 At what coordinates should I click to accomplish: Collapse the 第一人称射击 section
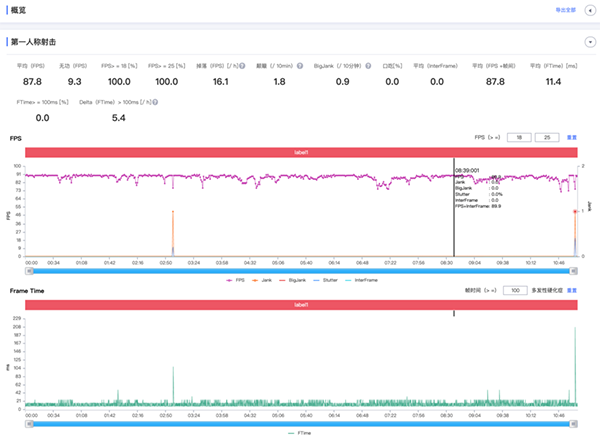(x=589, y=43)
